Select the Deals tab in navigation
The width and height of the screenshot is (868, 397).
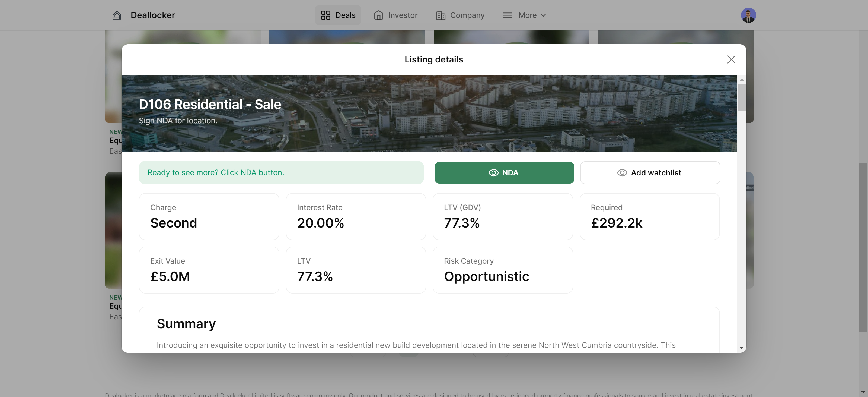tap(338, 15)
